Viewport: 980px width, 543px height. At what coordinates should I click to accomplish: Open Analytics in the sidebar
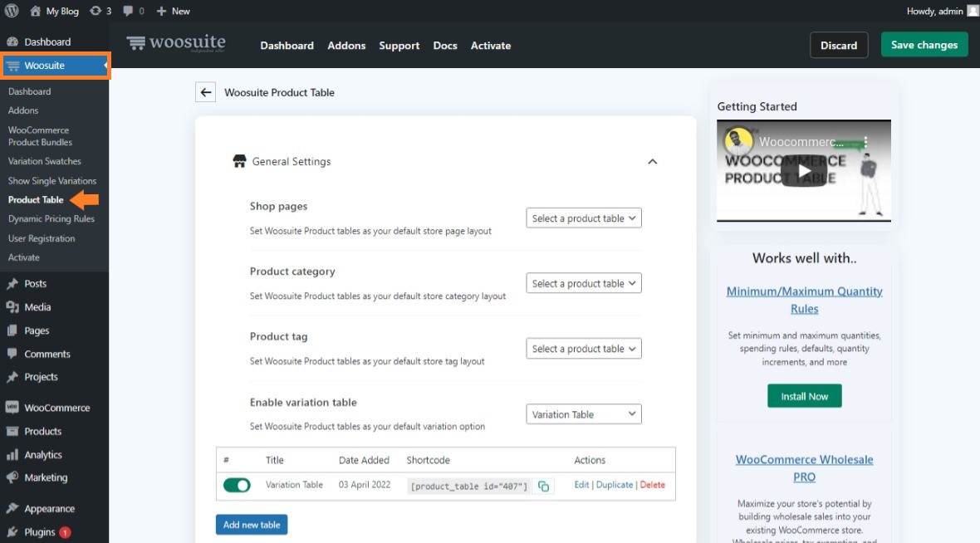pos(42,454)
